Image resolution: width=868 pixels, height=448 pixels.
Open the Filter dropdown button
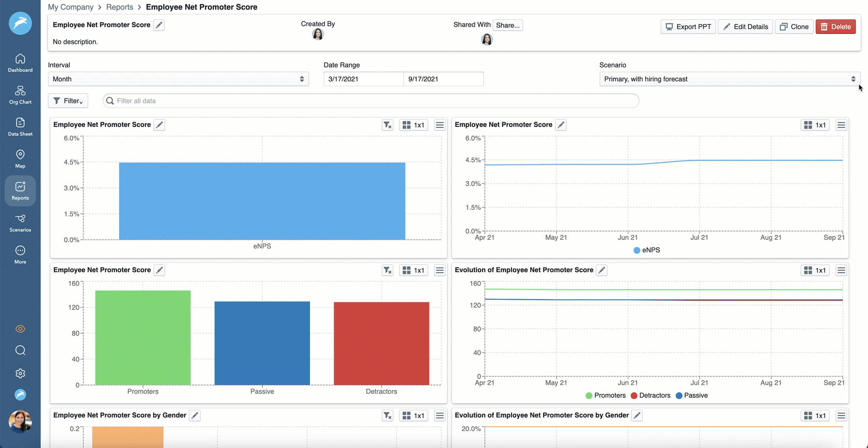[68, 101]
